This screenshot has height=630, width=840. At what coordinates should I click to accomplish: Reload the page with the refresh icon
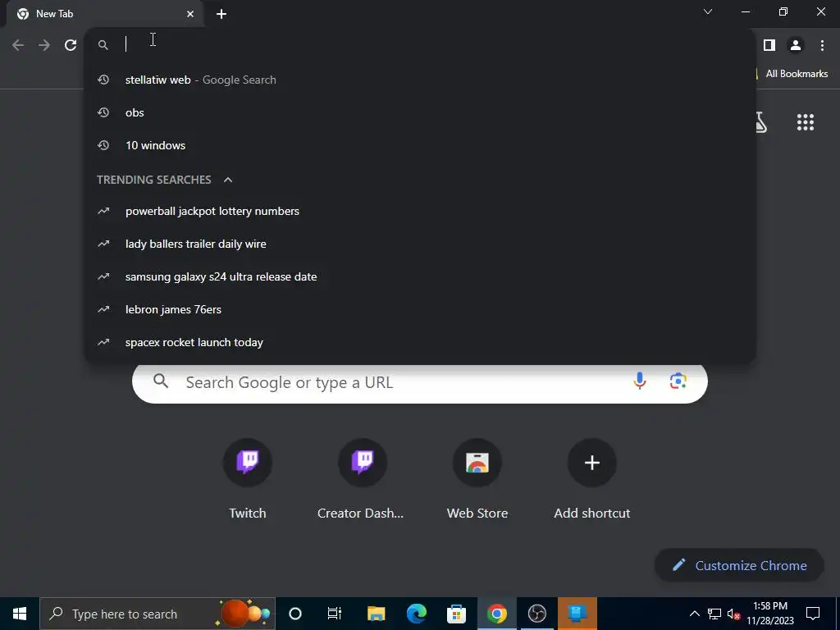71,45
